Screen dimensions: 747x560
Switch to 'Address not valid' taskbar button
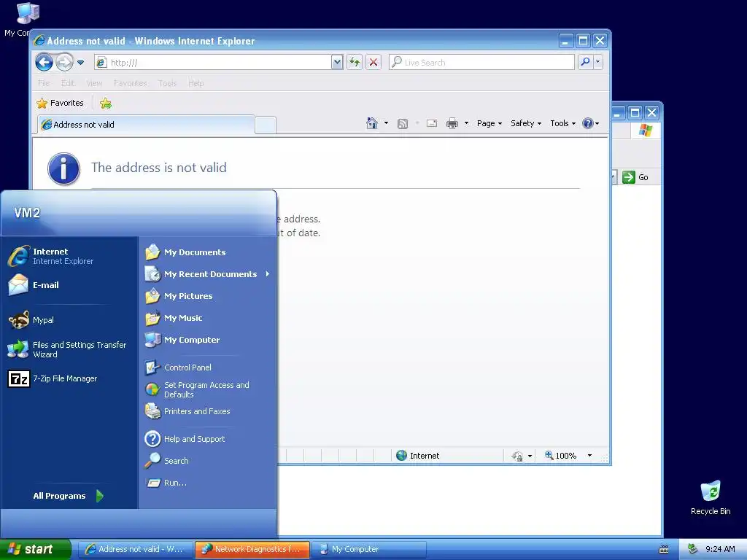[135, 549]
